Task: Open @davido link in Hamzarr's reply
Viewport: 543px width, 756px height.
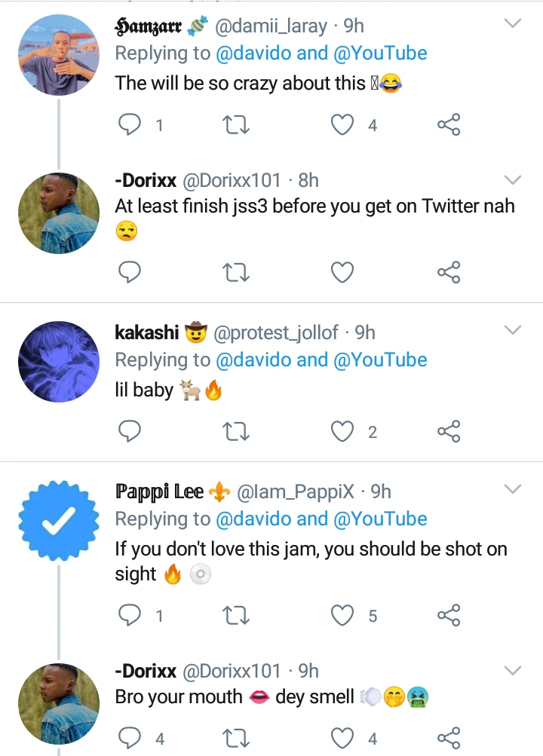Action: click(253, 54)
